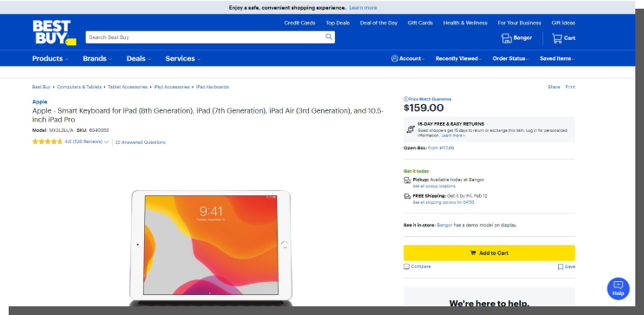The height and width of the screenshot is (315, 644).
Task: Click See all pickup locations
Action: pos(434,187)
